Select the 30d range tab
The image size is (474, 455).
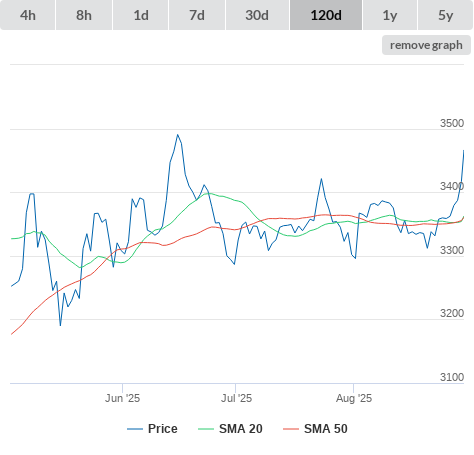[x=257, y=15]
